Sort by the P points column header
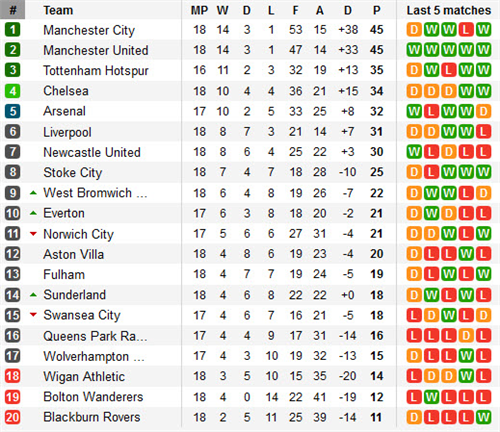The width and height of the screenshot is (500, 432). pyautogui.click(x=377, y=10)
